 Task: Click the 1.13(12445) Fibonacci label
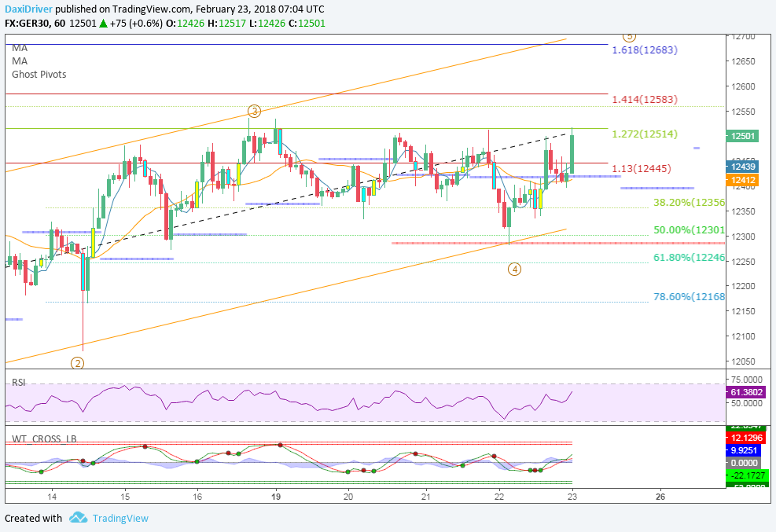point(642,169)
